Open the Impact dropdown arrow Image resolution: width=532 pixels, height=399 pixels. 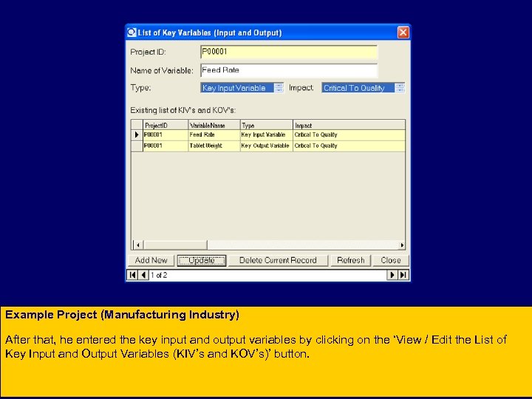click(400, 88)
